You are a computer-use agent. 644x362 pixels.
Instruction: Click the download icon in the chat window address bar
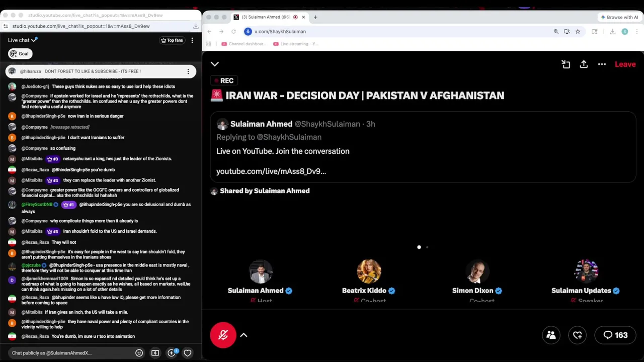pyautogui.click(x=196, y=26)
